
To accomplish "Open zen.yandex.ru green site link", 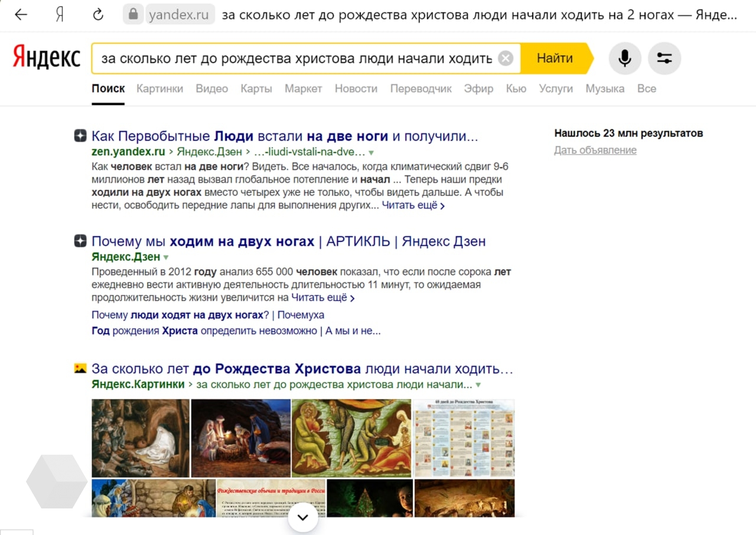I will pyautogui.click(x=128, y=152).
